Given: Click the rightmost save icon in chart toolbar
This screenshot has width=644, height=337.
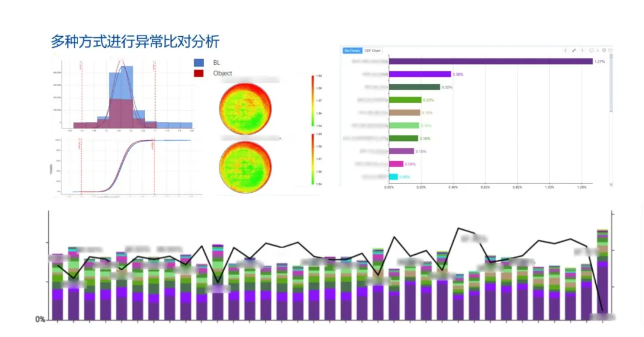Looking at the screenshot, I should [x=610, y=50].
